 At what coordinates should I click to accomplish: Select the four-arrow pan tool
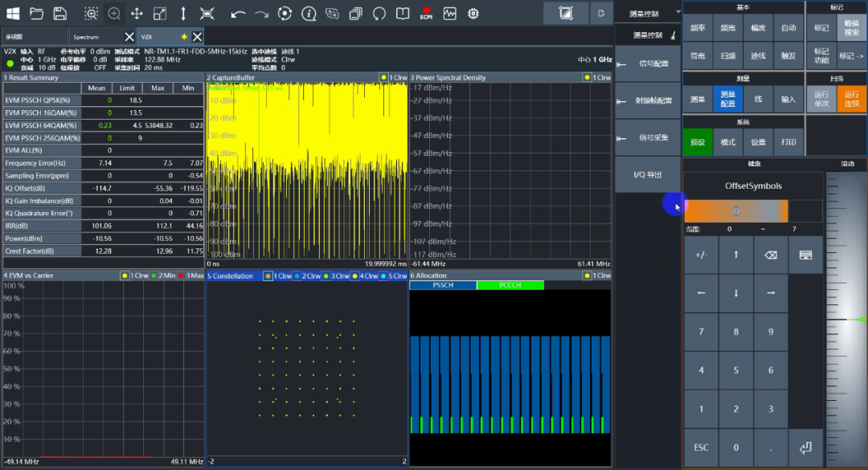point(137,14)
